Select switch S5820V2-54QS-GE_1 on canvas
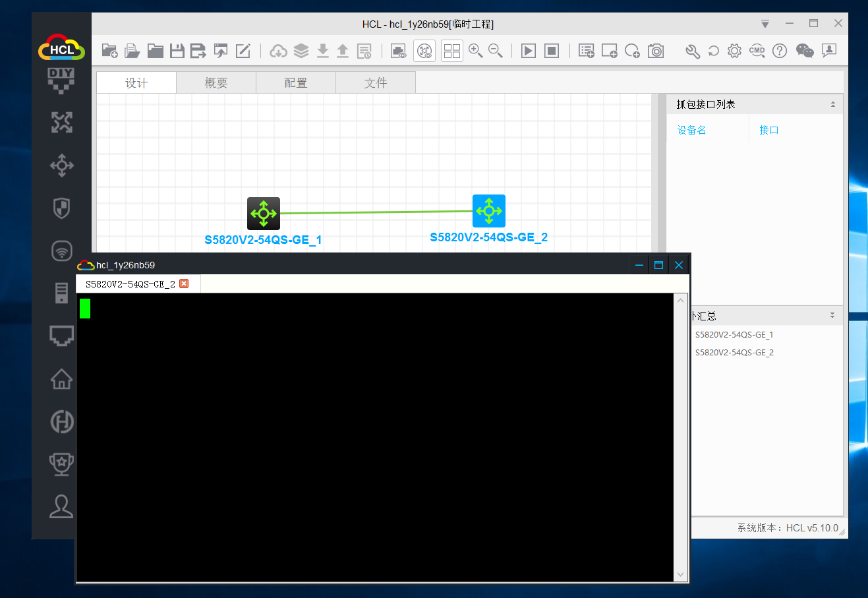Viewport: 868px width, 598px height. click(x=264, y=214)
